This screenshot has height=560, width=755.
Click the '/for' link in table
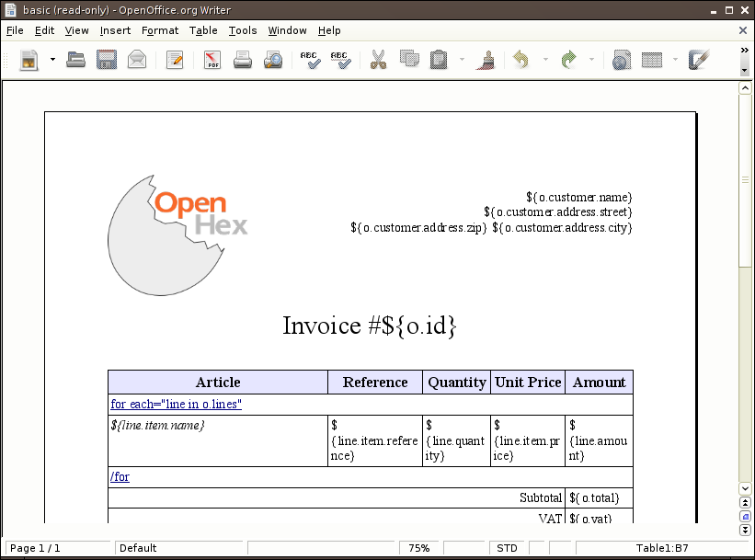coord(120,476)
